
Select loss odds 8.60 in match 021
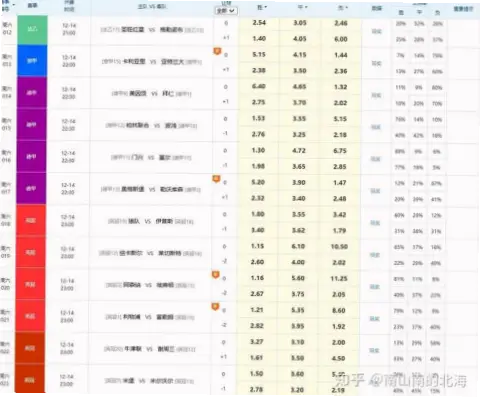tap(339, 310)
